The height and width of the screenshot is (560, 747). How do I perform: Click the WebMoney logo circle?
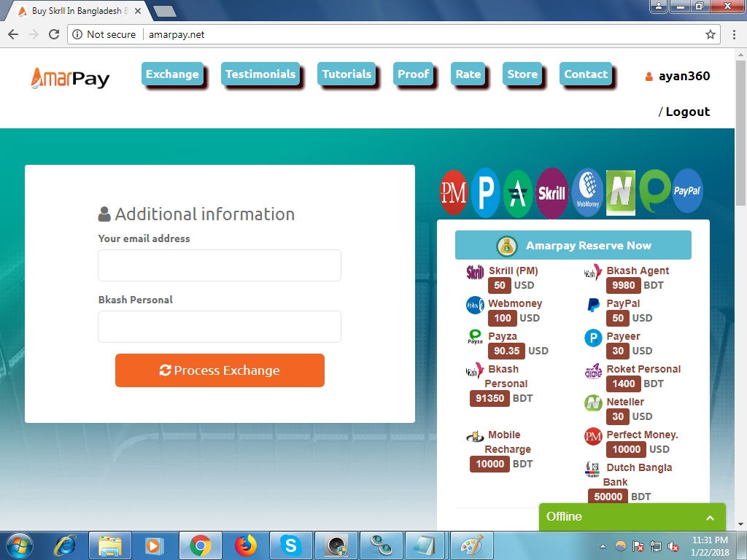click(587, 192)
